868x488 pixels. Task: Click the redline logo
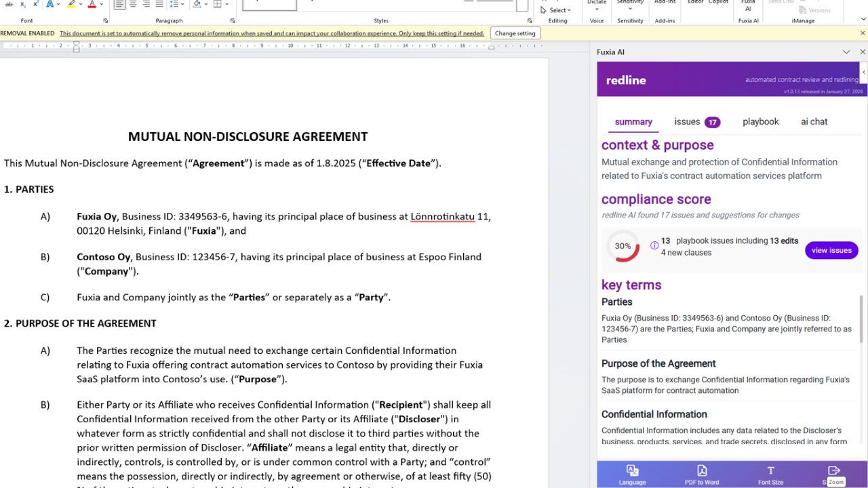(626, 80)
